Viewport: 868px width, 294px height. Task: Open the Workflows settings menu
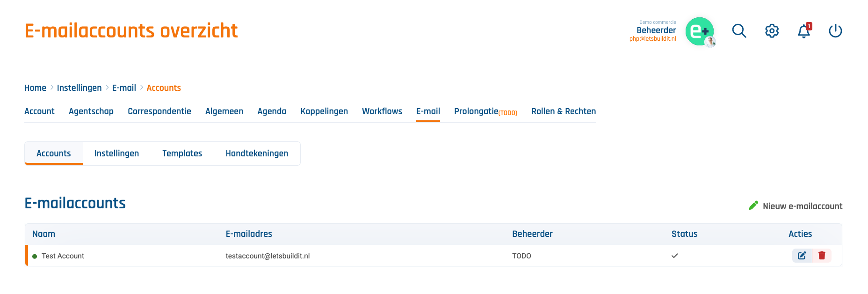pos(382,111)
